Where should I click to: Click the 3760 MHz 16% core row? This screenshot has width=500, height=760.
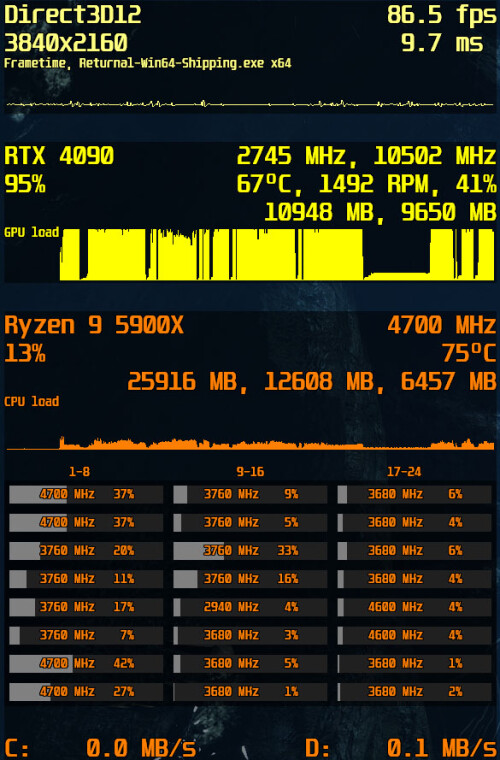(x=250, y=579)
